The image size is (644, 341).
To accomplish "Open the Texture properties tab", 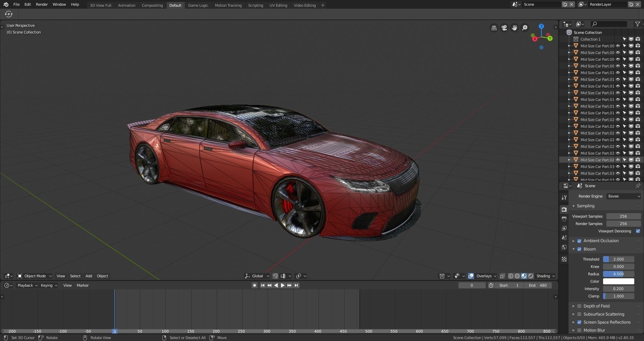I will click(x=564, y=259).
